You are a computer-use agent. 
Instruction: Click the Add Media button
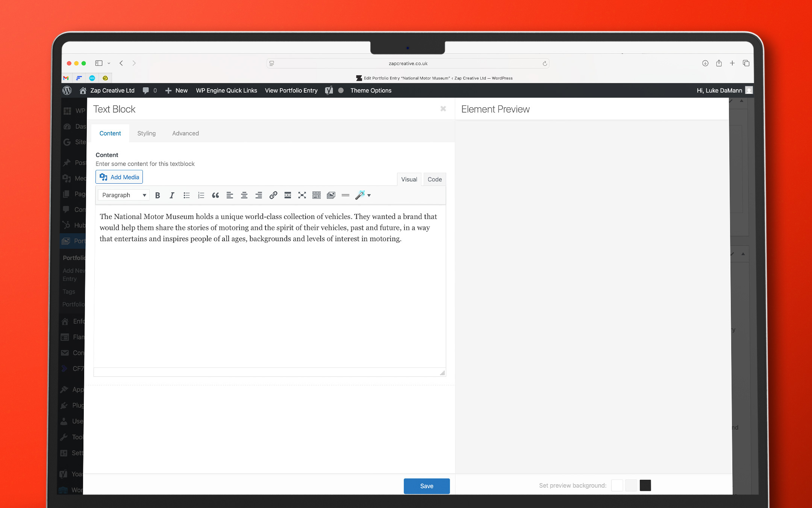point(119,177)
